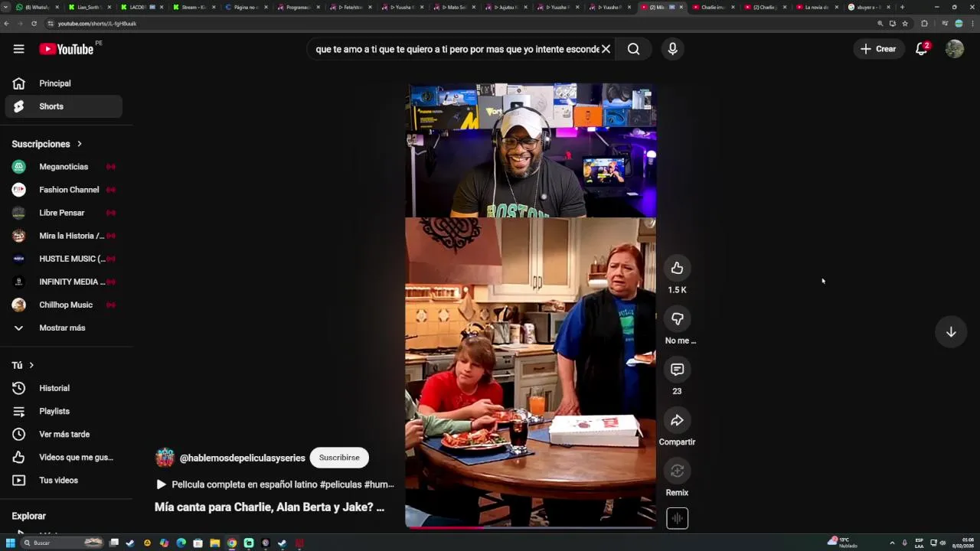Viewport: 980px width, 551px height.
Task: Like the Short with thumbs up
Action: 677,268
